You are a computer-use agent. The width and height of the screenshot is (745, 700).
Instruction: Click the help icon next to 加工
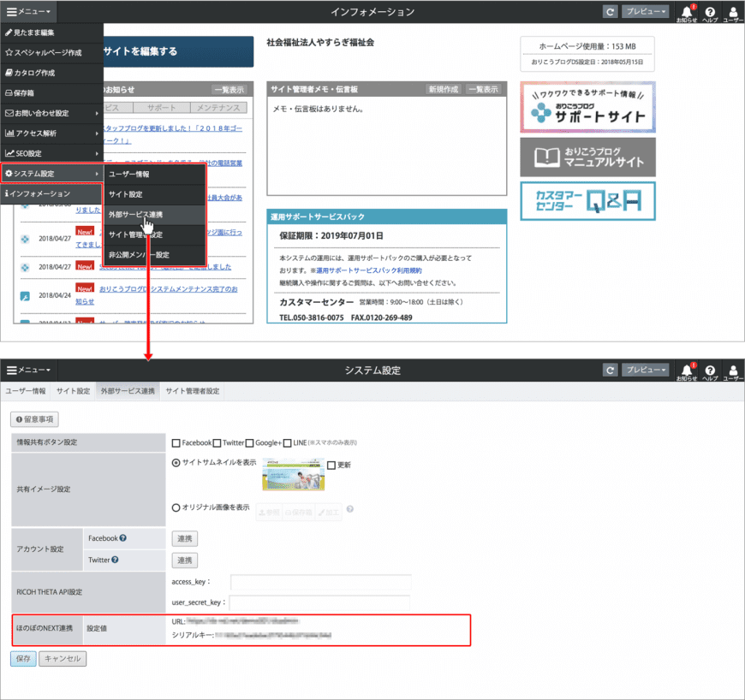tap(350, 509)
